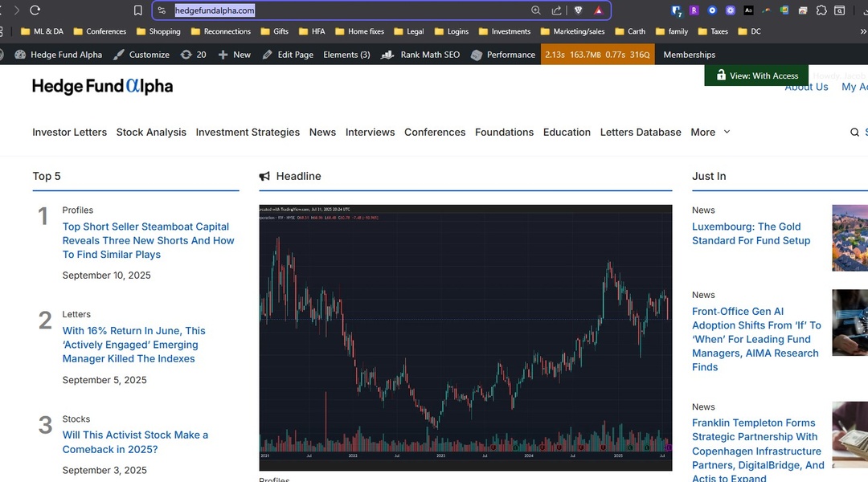Click the share icon in address bar

click(556, 10)
